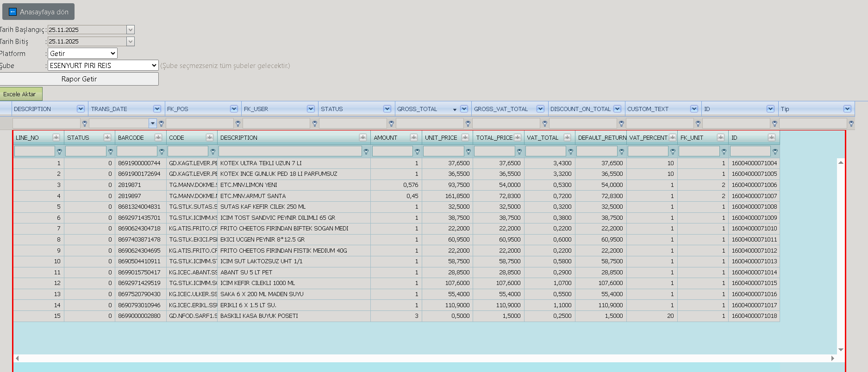The height and width of the screenshot is (372, 868).
Task: Click the filter icon beside the GROSS_TOTAL filter box
Action: 468,124
